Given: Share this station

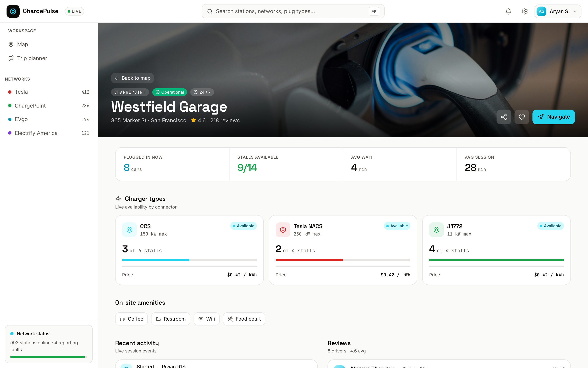Looking at the screenshot, I should point(504,117).
